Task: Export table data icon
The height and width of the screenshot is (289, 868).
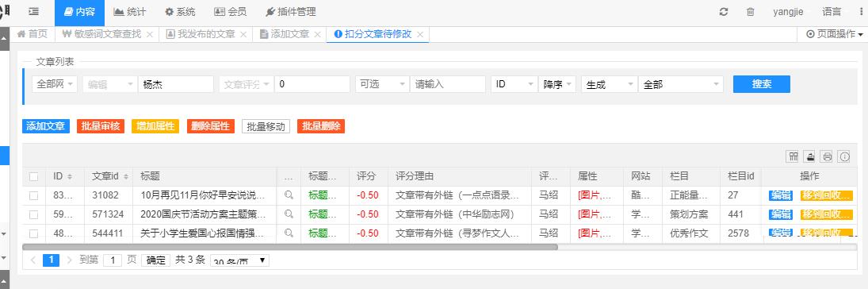Action: pyautogui.click(x=810, y=156)
